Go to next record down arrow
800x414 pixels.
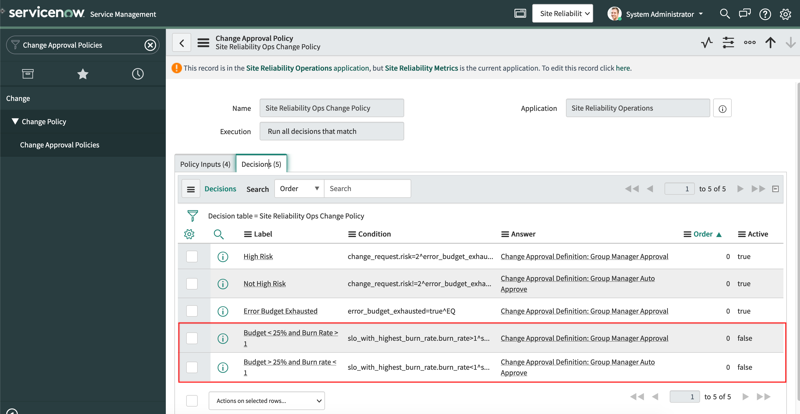(791, 43)
